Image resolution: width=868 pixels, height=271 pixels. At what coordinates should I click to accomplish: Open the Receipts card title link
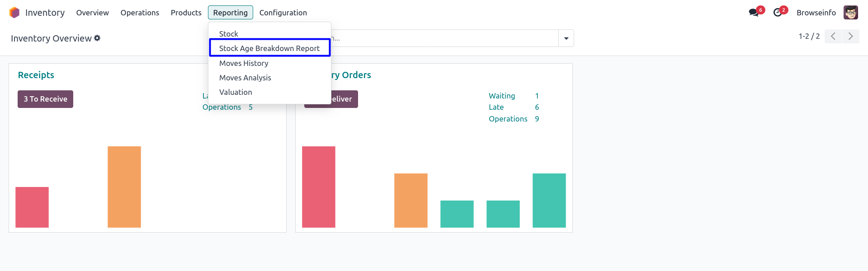(36, 75)
